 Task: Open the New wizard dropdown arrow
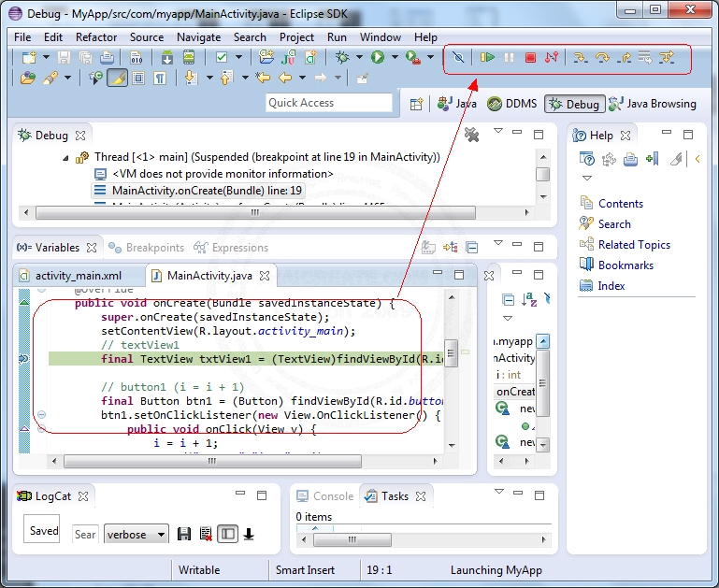[x=47, y=57]
